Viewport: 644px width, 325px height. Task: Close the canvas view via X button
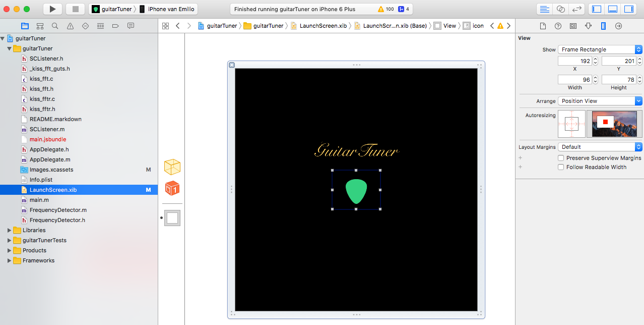[x=231, y=65]
